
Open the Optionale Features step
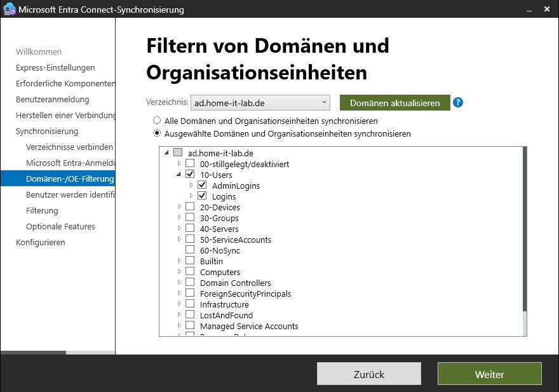(x=60, y=227)
